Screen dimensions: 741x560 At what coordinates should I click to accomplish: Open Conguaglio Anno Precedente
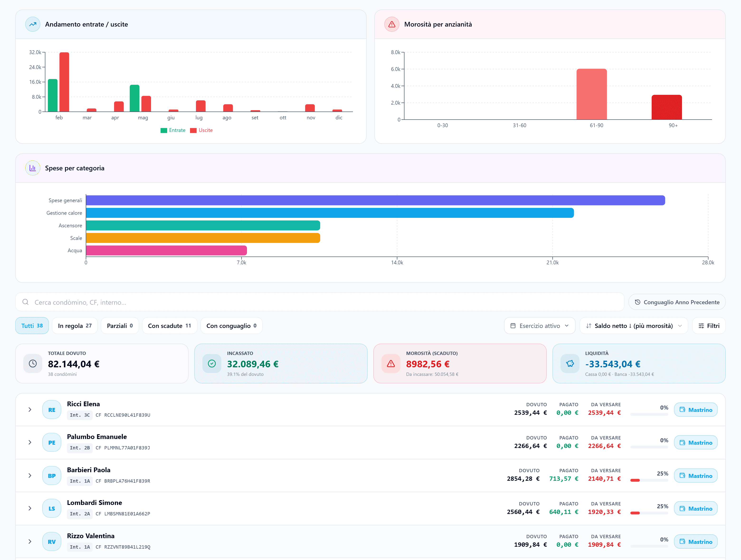tap(677, 302)
